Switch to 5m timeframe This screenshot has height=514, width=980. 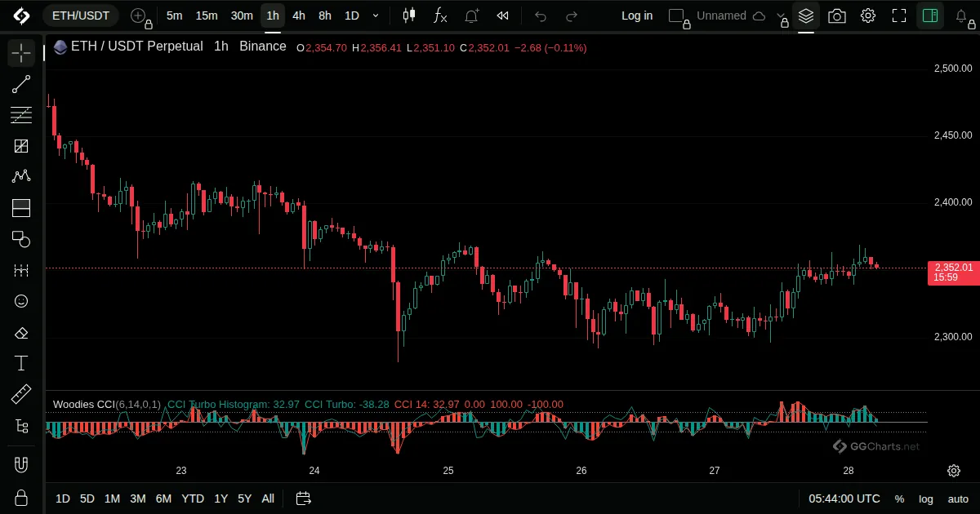coord(174,16)
